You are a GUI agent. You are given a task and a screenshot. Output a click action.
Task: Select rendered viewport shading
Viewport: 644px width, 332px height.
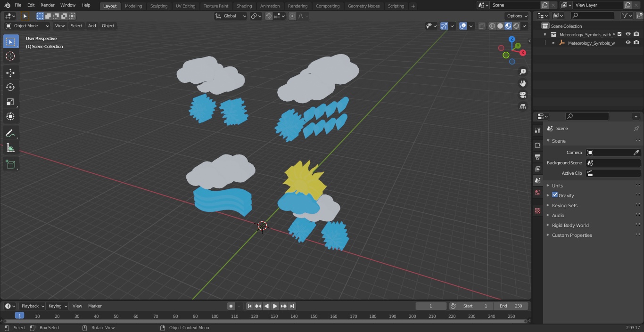[516, 26]
